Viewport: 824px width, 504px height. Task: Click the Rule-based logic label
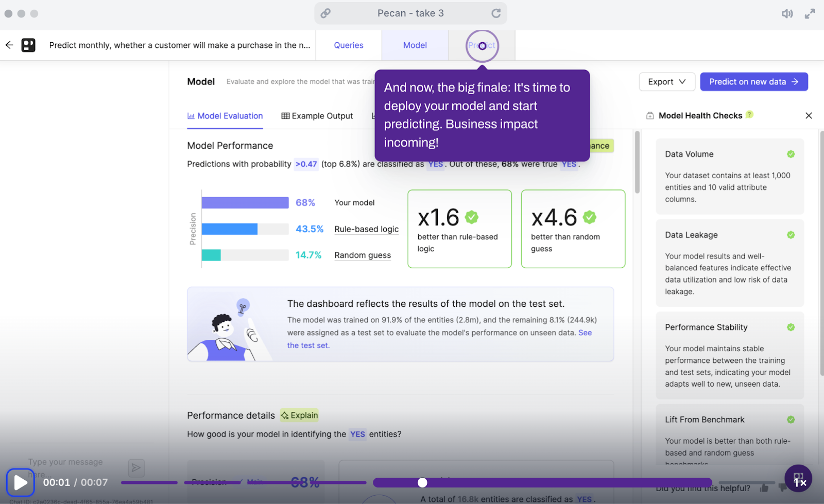pyautogui.click(x=366, y=229)
